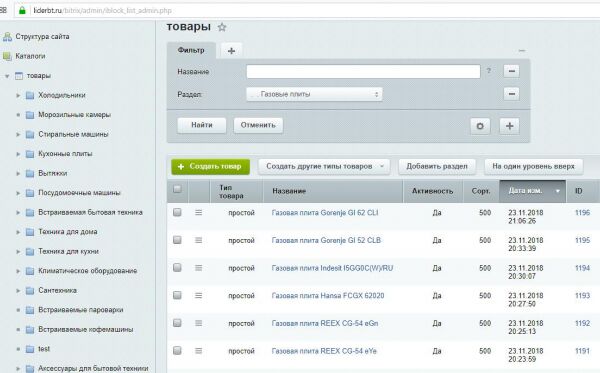Click the Сантехника folder icon
This screenshot has height=373, width=600.
pyautogui.click(x=30, y=291)
